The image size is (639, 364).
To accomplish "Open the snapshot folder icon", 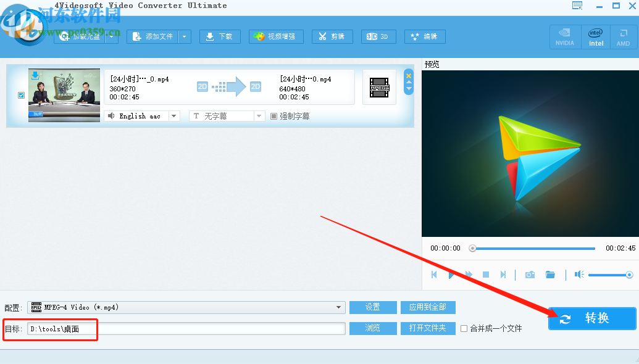I will 550,275.
